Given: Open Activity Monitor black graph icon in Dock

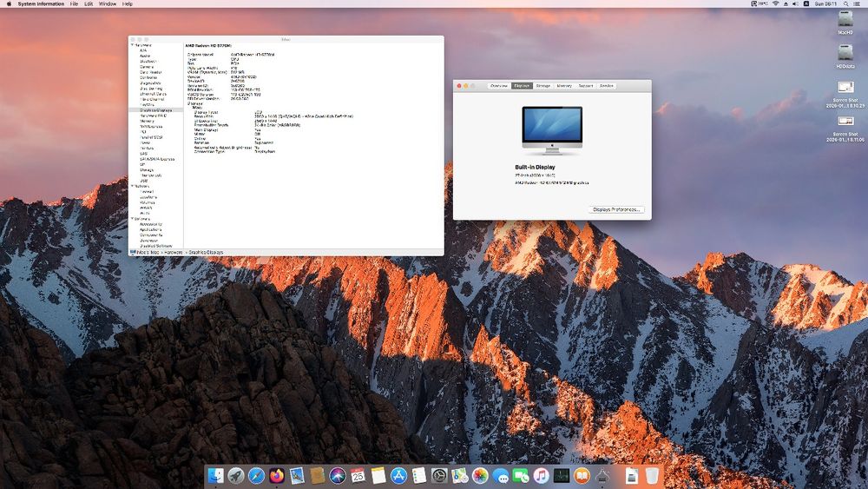Looking at the screenshot, I should pos(562,475).
